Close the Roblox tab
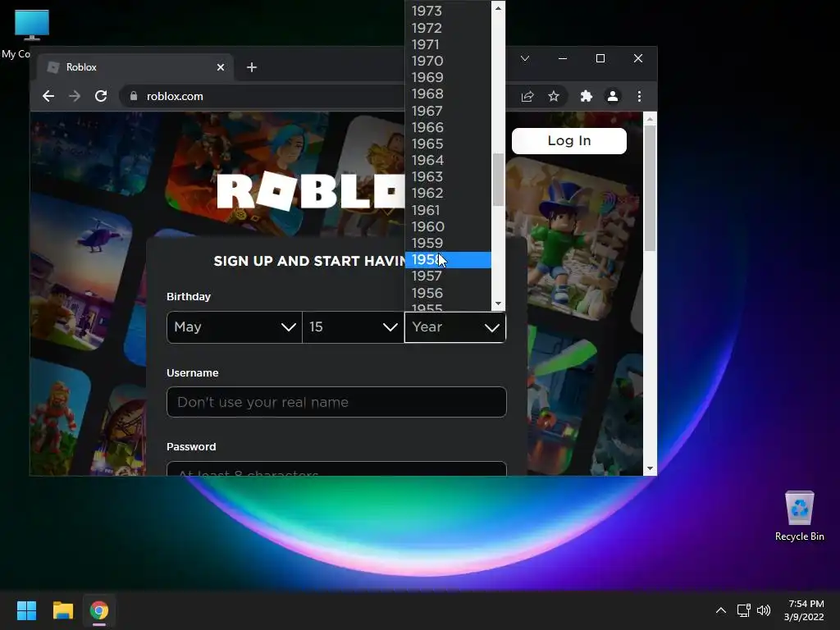Viewport: 840px width, 630px height. tap(221, 67)
